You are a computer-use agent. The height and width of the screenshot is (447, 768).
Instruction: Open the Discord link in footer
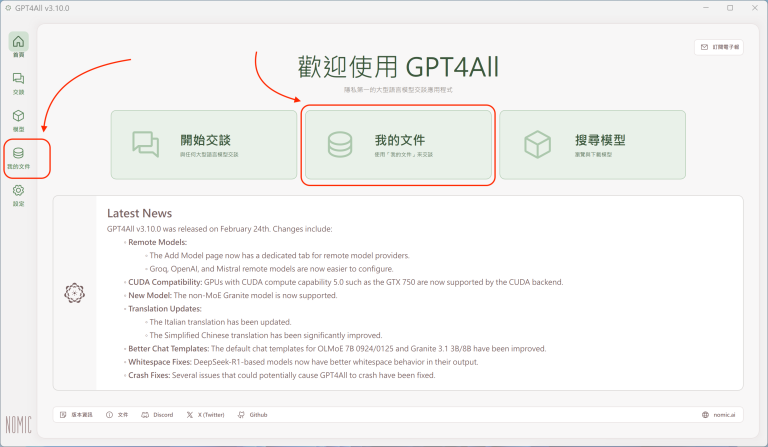tap(157, 413)
